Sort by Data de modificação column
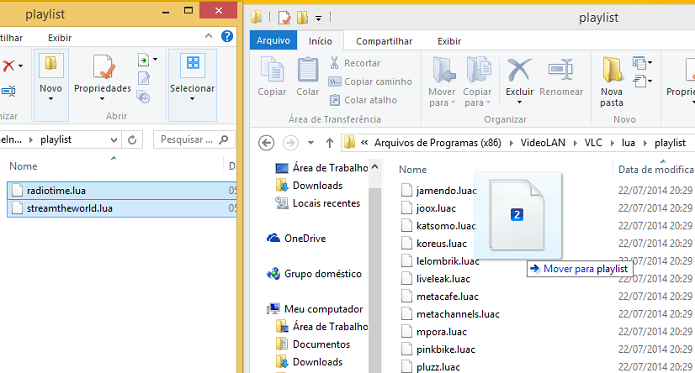The image size is (695, 373). pyautogui.click(x=656, y=169)
